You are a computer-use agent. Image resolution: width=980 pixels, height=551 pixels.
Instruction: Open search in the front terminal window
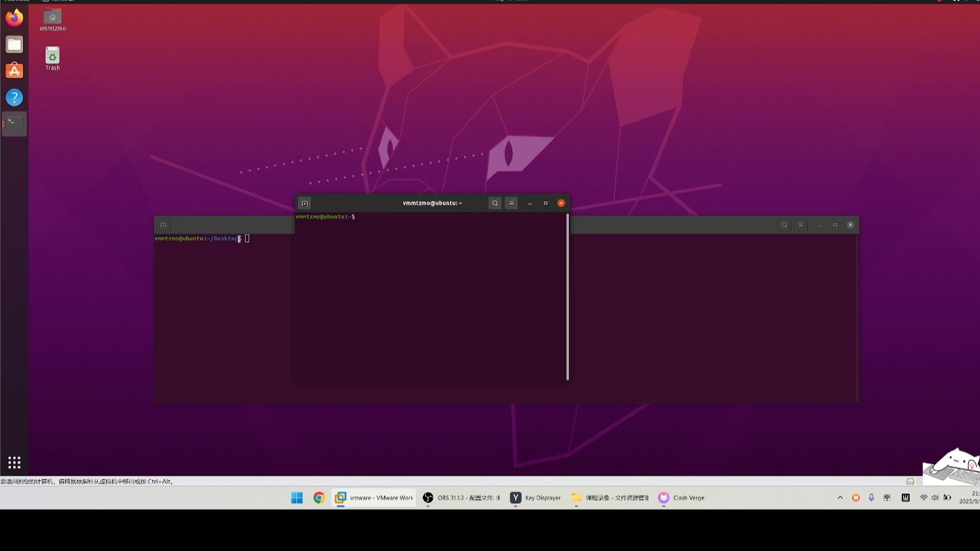tap(495, 203)
